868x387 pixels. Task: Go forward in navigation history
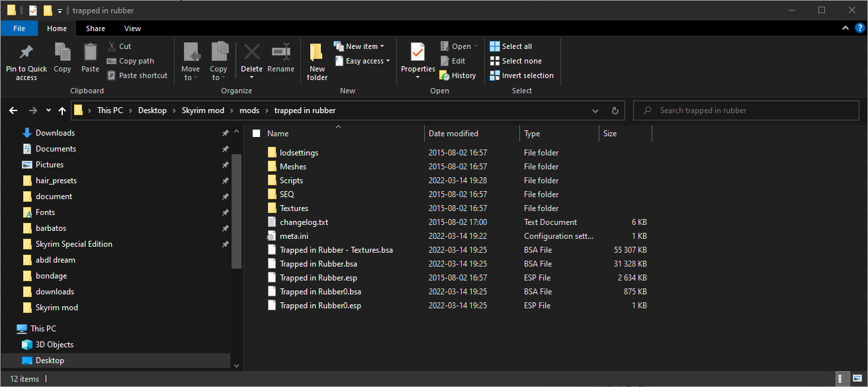[x=32, y=110]
